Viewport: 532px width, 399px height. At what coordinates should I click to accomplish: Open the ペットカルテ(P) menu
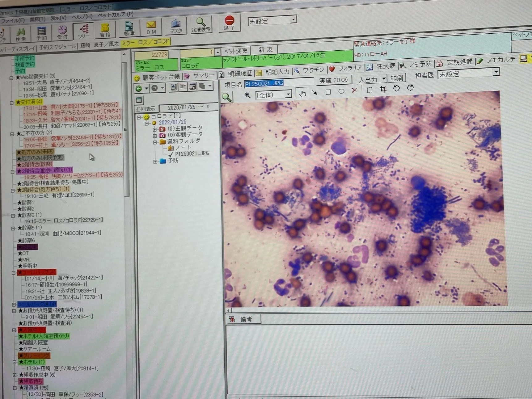click(116, 15)
